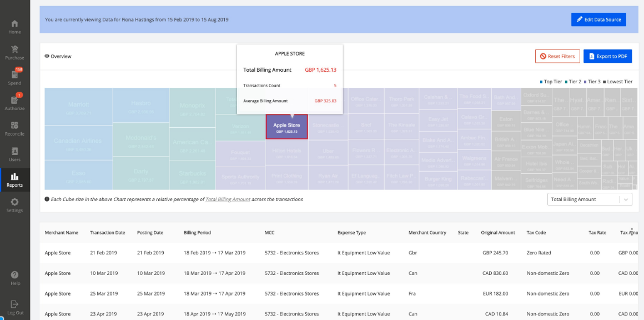Select the Thorp Park treemap tile
The height and width of the screenshot is (320, 644).
(401, 101)
